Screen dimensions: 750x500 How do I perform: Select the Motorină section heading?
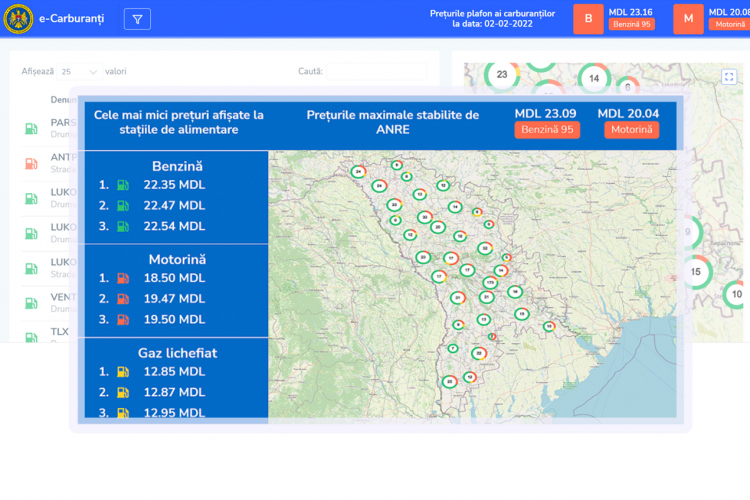click(177, 259)
